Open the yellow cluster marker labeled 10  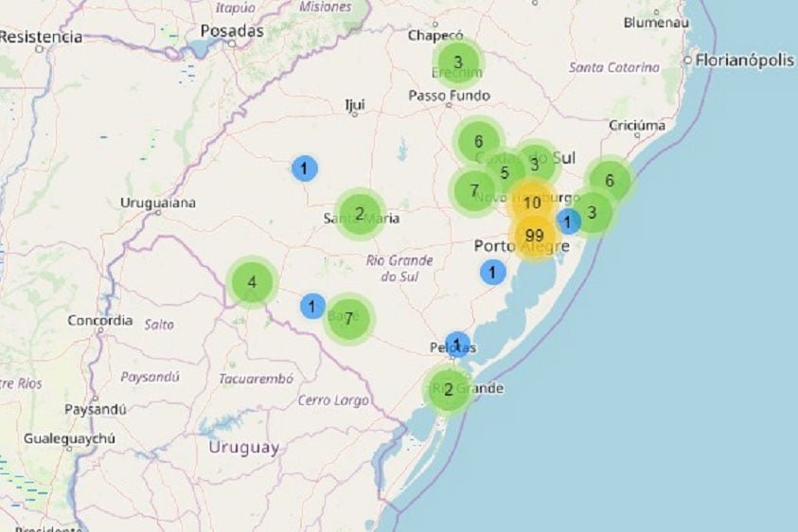pos(532,203)
